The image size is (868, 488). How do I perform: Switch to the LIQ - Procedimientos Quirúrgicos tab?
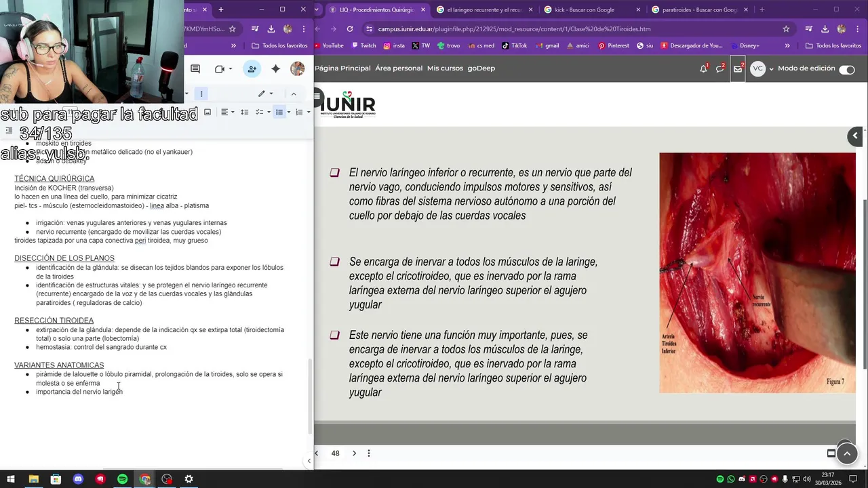click(377, 9)
